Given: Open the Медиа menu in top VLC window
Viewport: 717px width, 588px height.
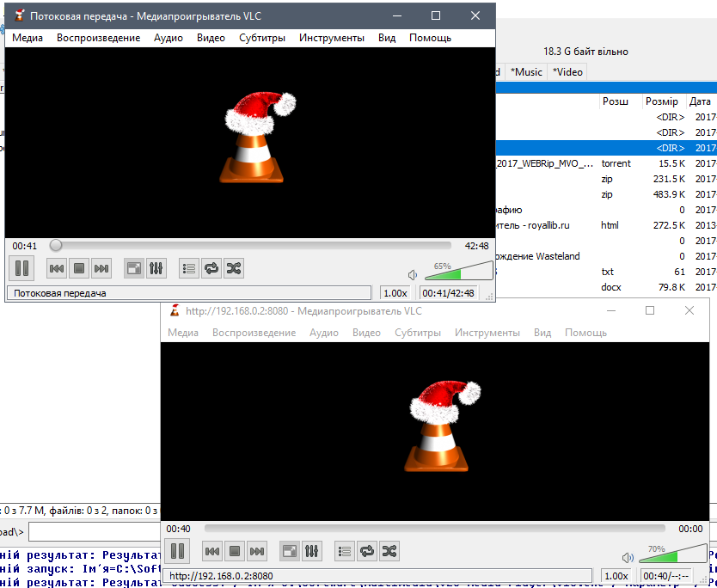Looking at the screenshot, I should 28,38.
